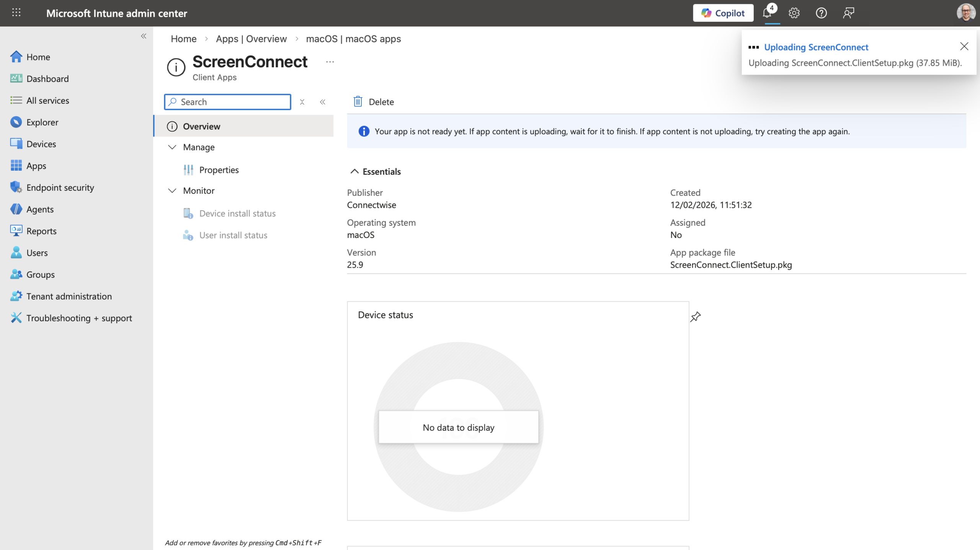Open the Copilot button
The image size is (980, 550).
click(x=723, y=13)
